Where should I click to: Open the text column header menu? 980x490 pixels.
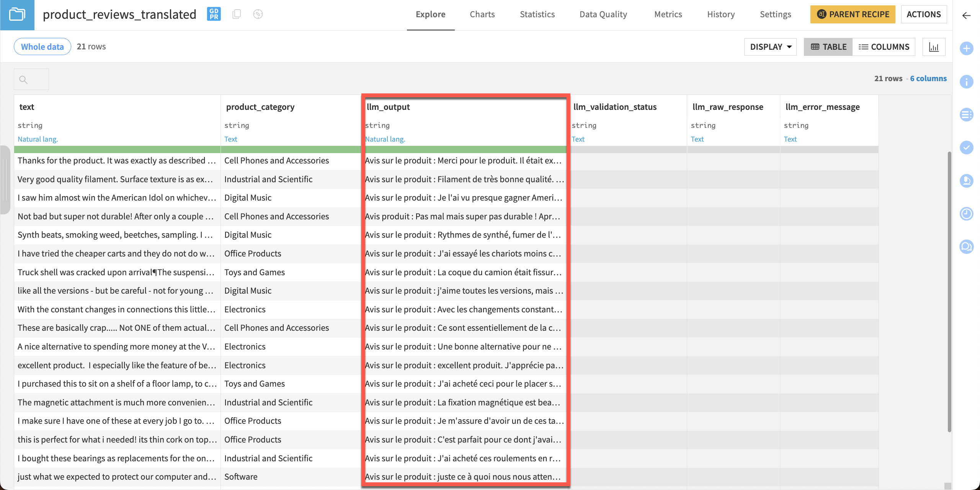pos(26,107)
